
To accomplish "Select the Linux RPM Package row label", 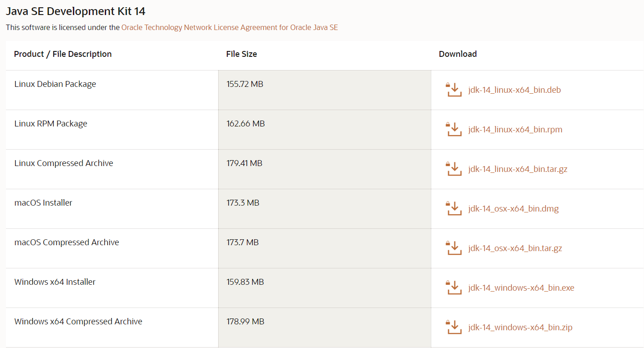I will coord(51,124).
